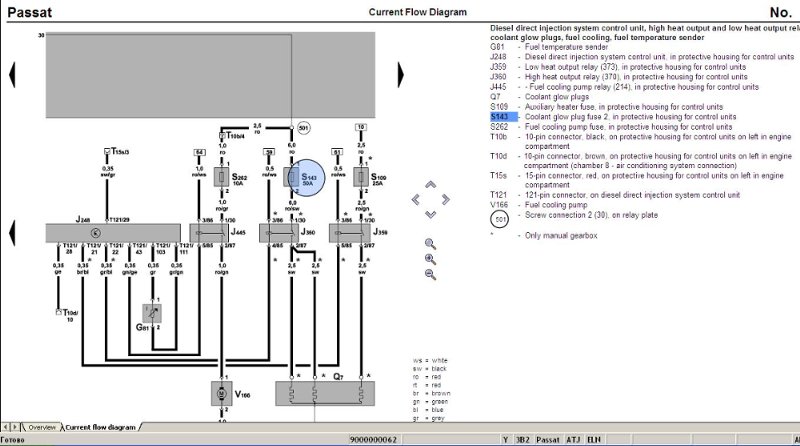The image size is (800, 446).
Task: Select S262 Fuel cooling pump fuse entry
Action: click(x=611, y=127)
